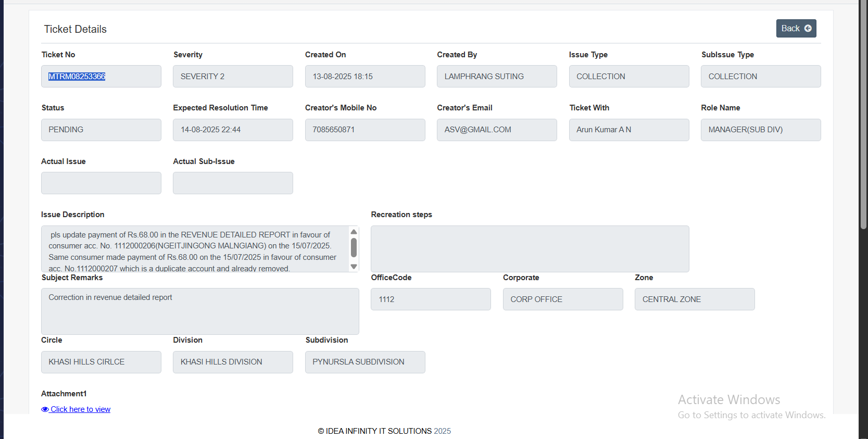Click the Issue Description scrollbar thumb
This screenshot has height=439, width=868.
354,247
